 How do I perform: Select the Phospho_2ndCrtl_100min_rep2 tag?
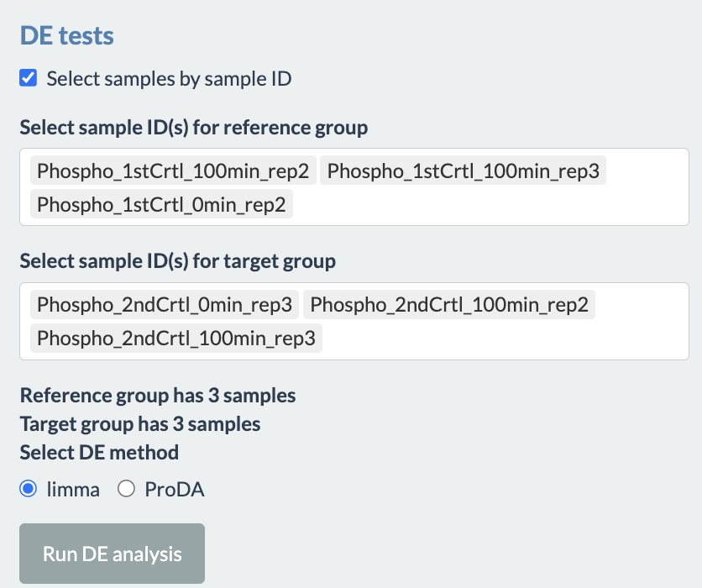(449, 305)
